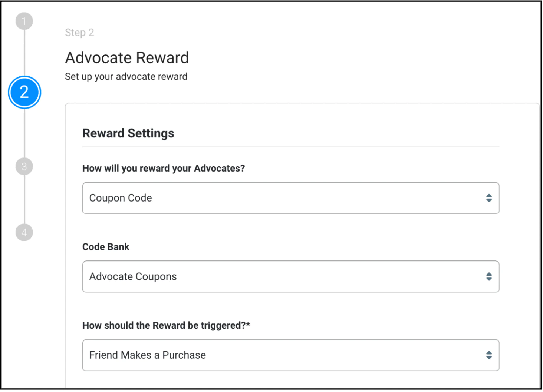Open the reward trigger dropdown
The height and width of the screenshot is (392, 543).
(291, 355)
